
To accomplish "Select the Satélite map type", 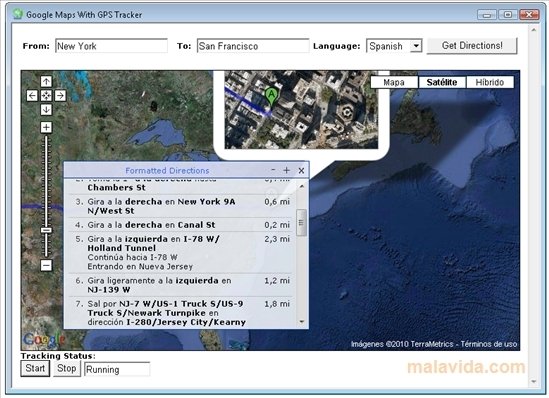I will pyautogui.click(x=442, y=82).
